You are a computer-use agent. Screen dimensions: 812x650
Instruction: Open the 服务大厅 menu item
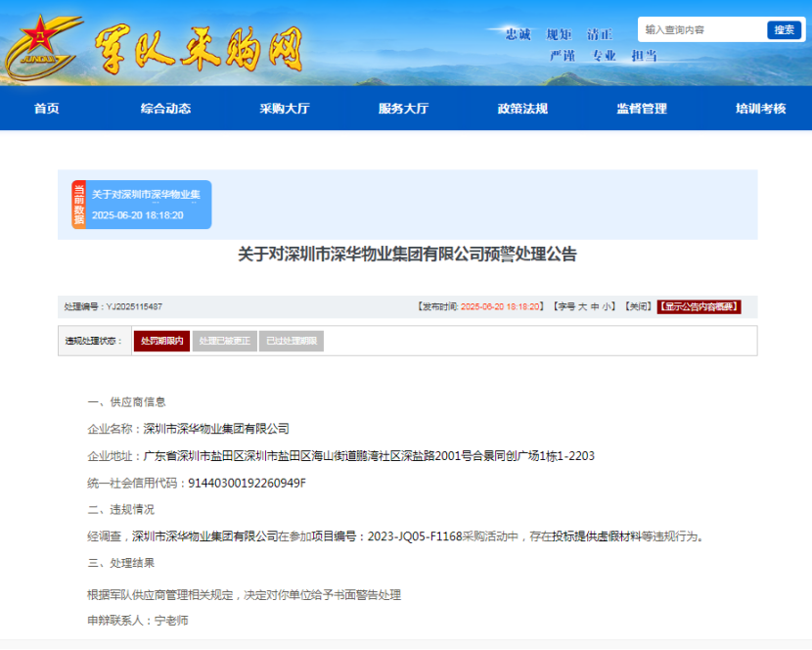coord(403,109)
